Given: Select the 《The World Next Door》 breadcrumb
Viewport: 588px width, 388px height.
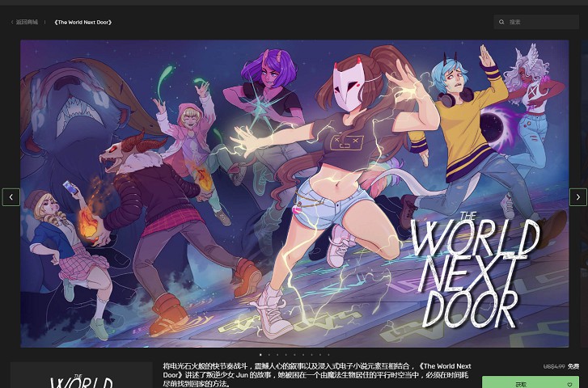Looking at the screenshot, I should (83, 22).
